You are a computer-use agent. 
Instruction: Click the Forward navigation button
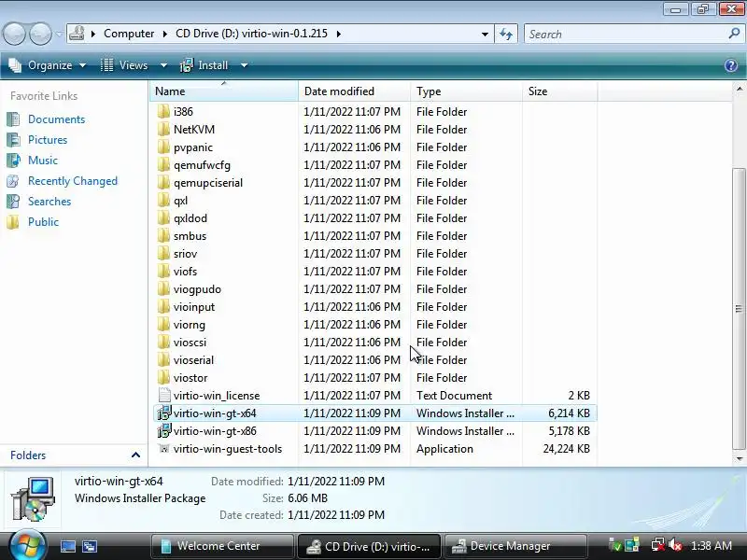[x=40, y=34]
